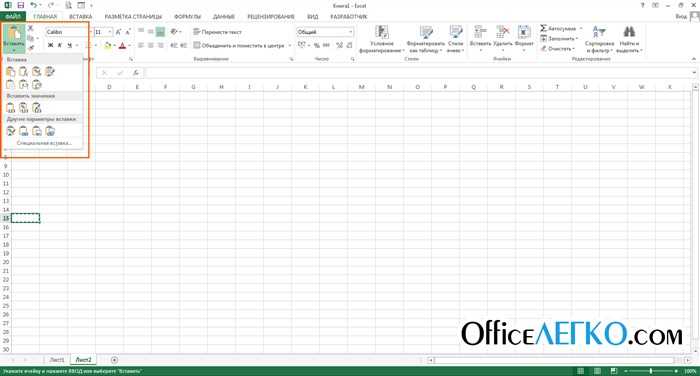
Task: Open 'Найти и выделить' dropdown
Action: [x=629, y=40]
